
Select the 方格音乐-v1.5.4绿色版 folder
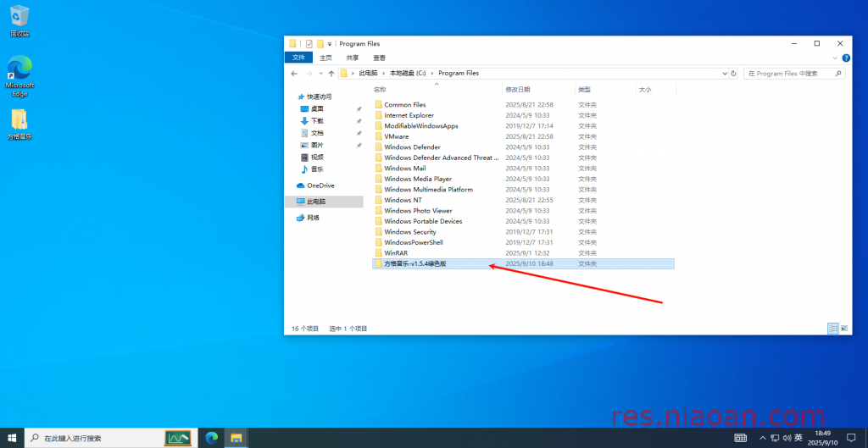523,264
